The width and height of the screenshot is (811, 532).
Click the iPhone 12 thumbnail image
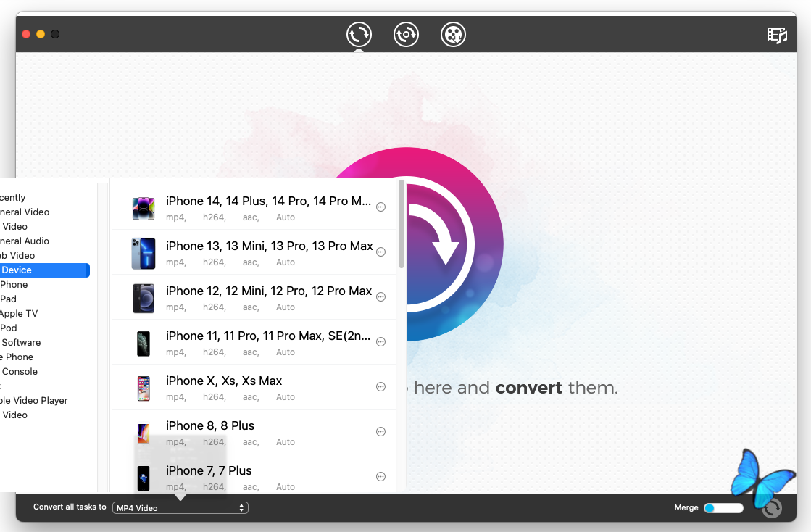tap(144, 299)
